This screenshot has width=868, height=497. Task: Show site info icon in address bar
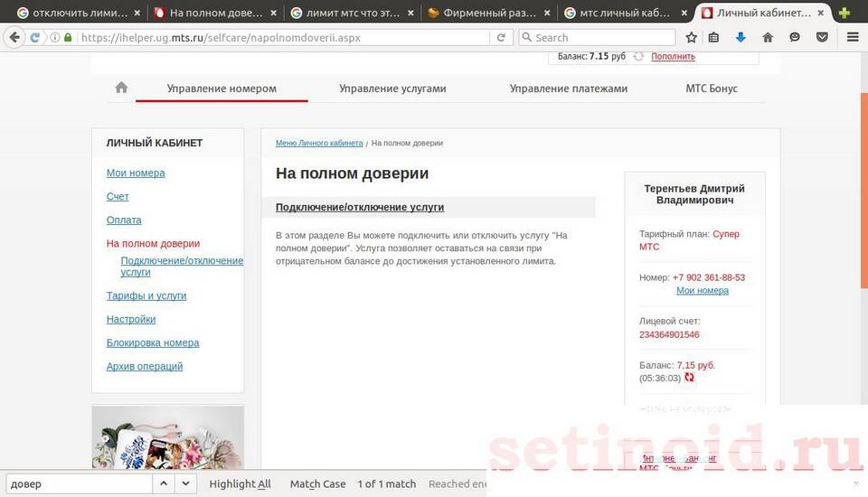(x=55, y=37)
